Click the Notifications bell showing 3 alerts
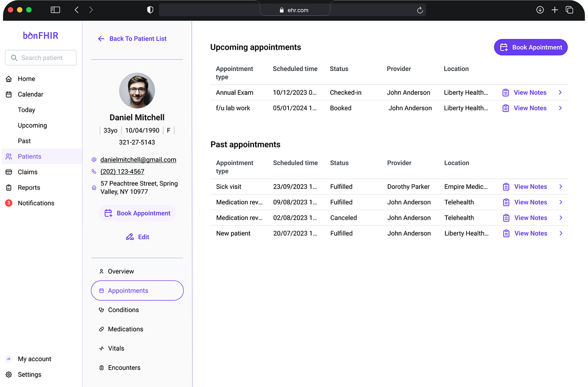 click(8, 203)
